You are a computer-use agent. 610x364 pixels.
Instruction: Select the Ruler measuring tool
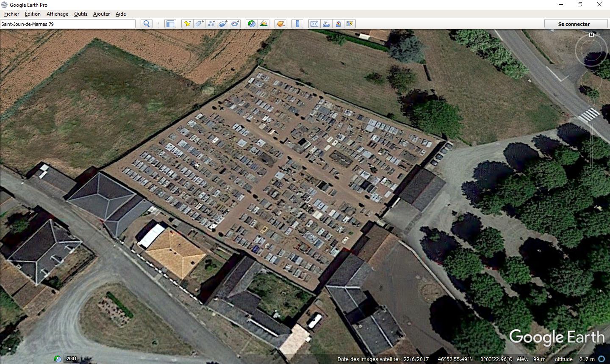297,24
